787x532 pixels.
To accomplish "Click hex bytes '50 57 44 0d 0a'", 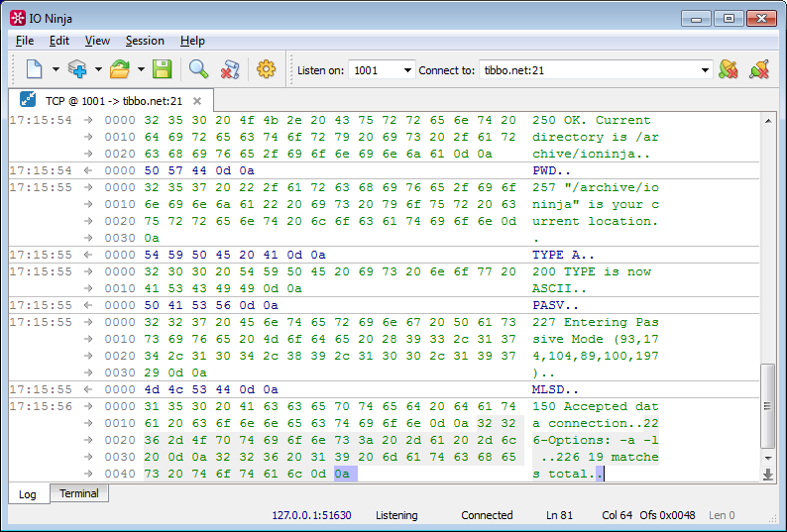I will coord(199,170).
